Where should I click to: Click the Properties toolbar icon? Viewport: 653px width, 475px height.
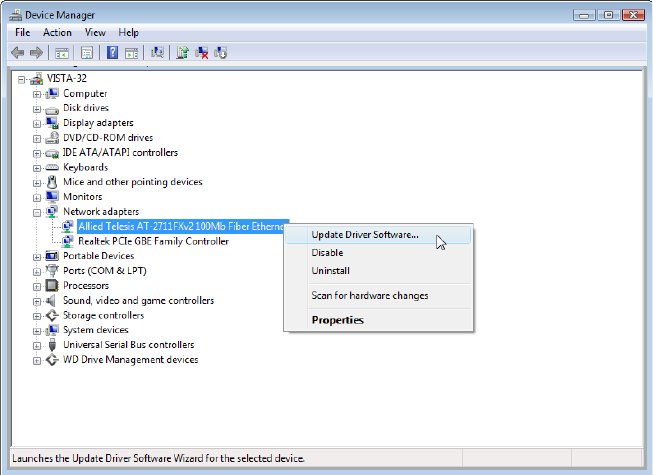[x=87, y=52]
